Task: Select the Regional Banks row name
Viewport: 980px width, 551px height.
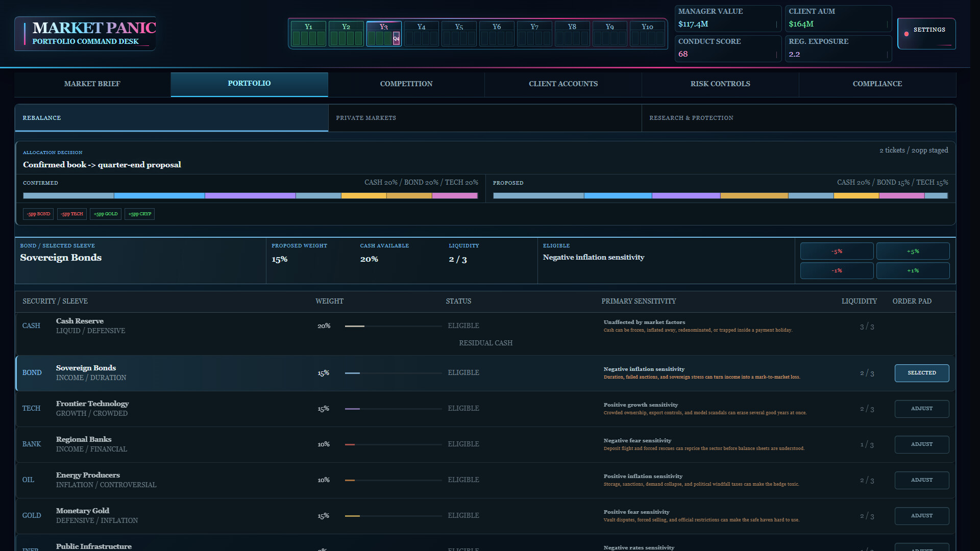Action: click(x=84, y=439)
